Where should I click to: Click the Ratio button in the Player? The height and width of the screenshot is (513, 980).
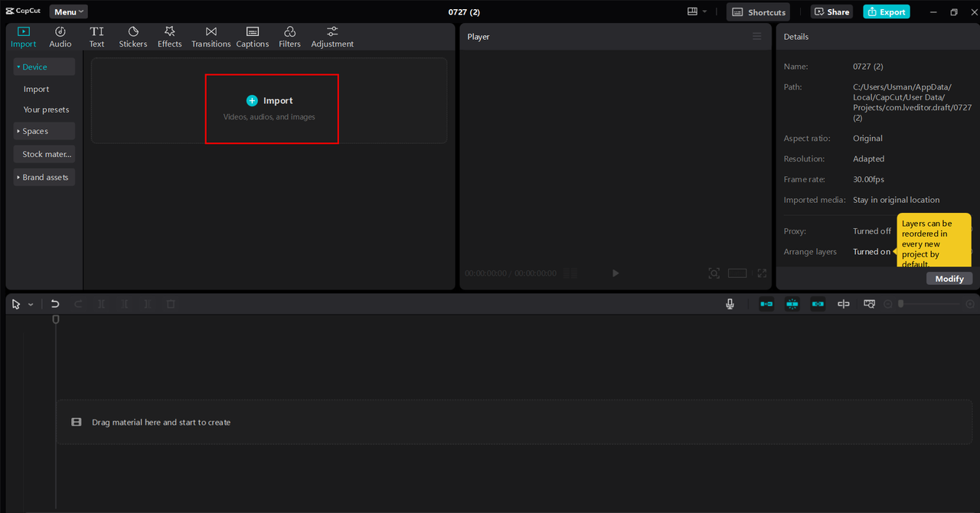coord(737,273)
